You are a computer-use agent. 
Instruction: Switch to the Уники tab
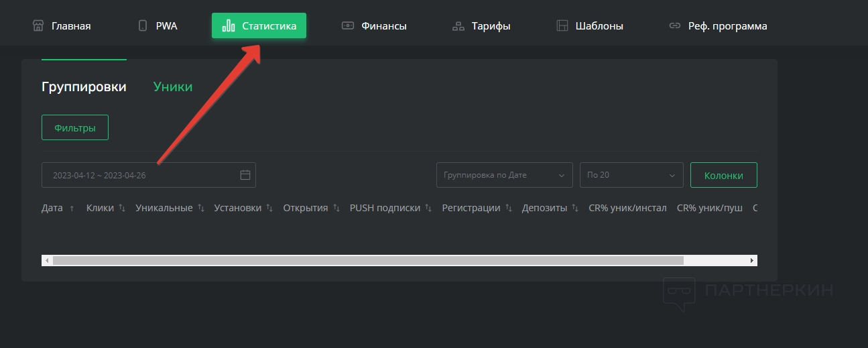[x=172, y=86]
